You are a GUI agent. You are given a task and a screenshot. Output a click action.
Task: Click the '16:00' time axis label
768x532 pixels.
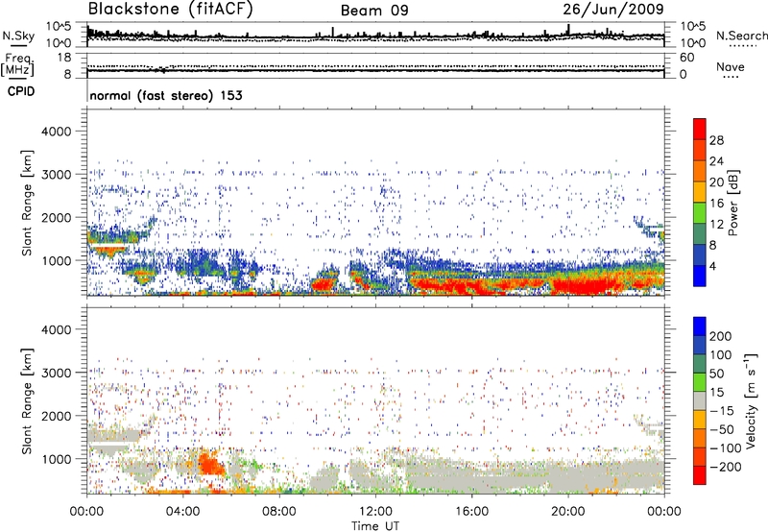(472, 512)
